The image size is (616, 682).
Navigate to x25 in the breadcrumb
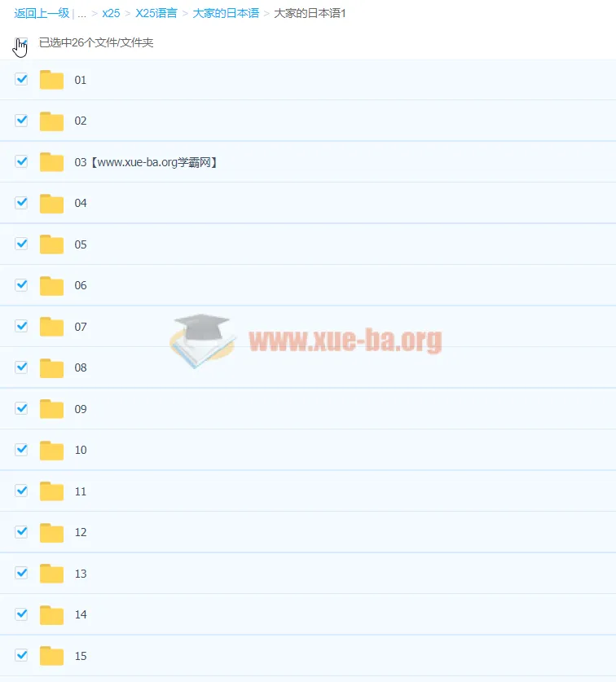coord(111,14)
